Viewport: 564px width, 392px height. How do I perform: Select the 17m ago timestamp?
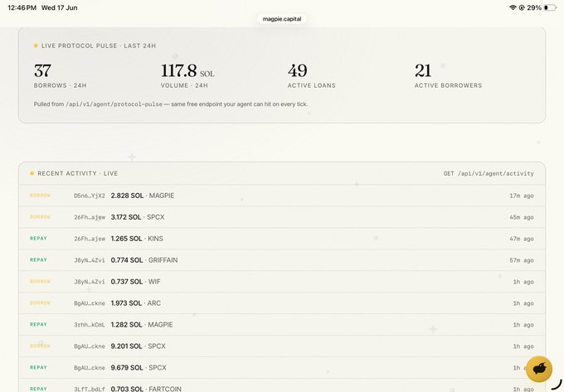pos(522,196)
